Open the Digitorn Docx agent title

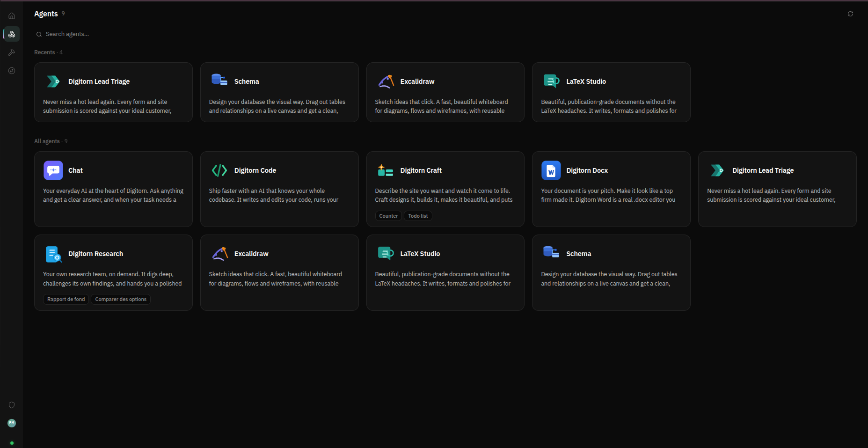click(587, 170)
